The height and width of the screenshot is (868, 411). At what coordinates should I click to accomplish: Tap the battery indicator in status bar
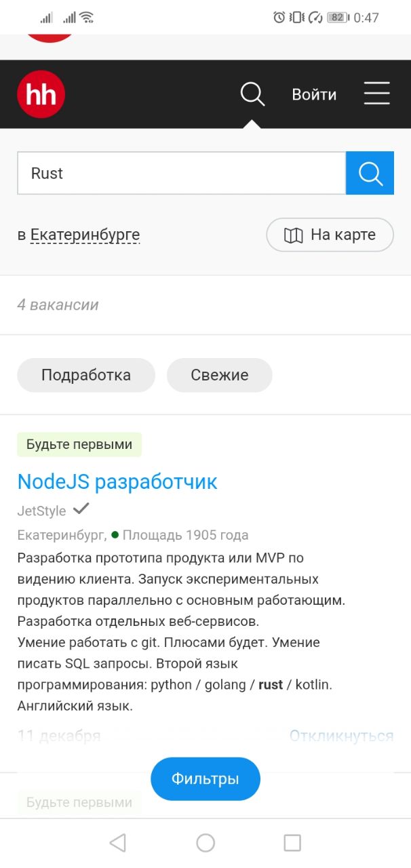(337, 18)
